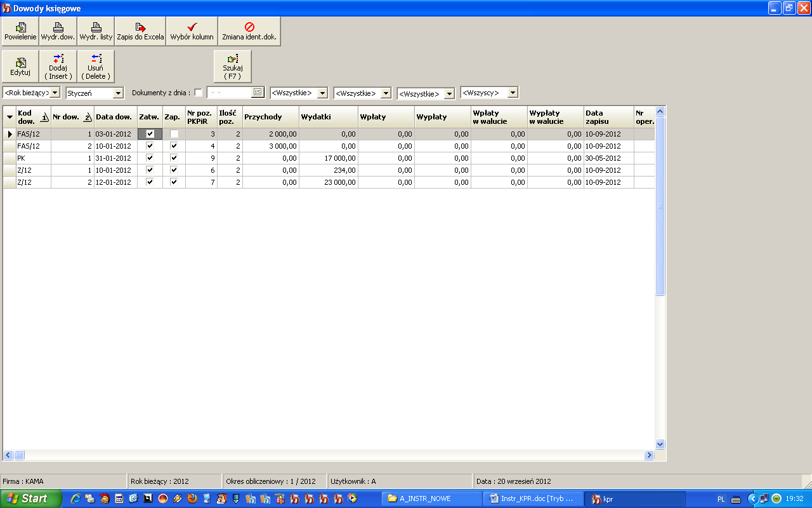Switch to A_INSTR_NOWE taskbar window
812x508 pixels.
(432, 499)
